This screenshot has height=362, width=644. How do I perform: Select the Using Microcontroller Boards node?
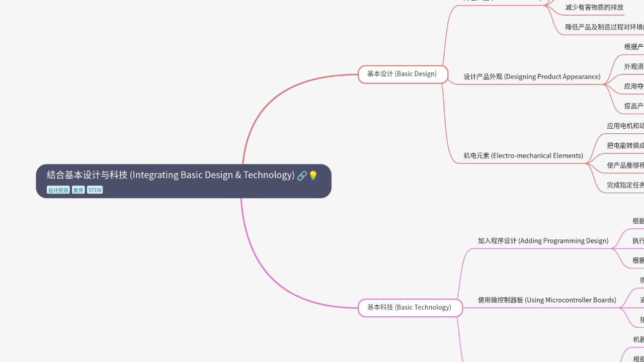547,300
